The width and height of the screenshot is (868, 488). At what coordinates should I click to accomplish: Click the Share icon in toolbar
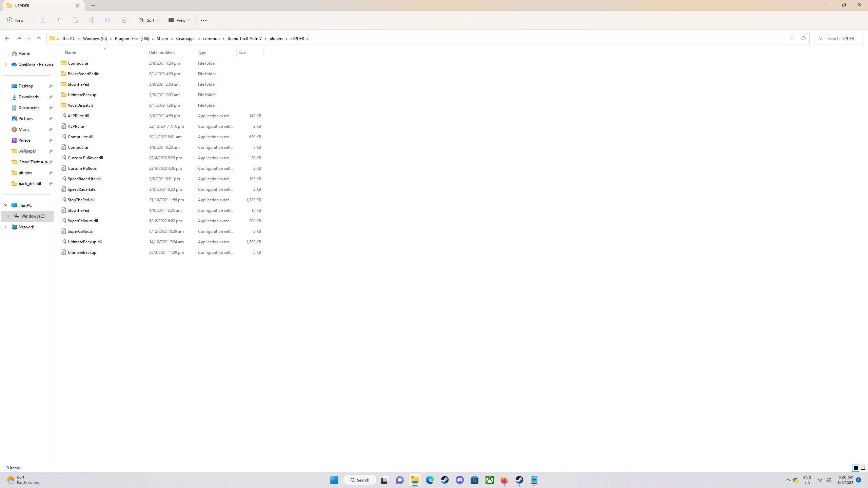(x=108, y=20)
